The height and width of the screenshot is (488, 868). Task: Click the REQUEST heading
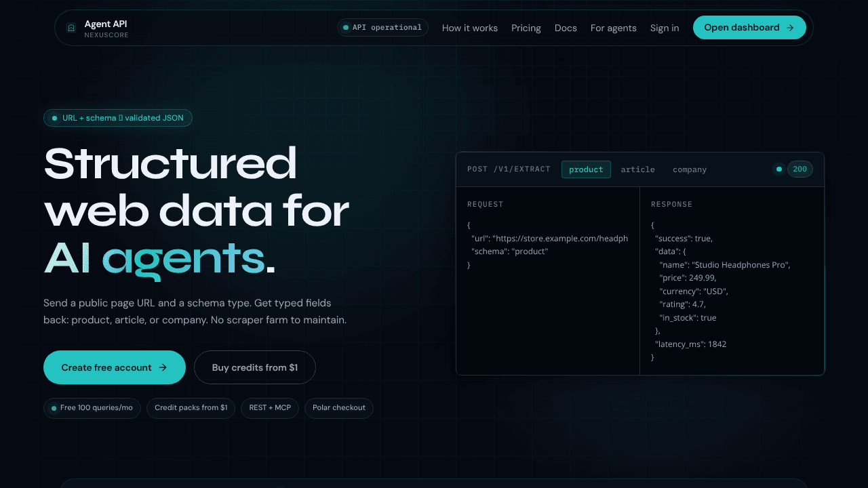coord(486,204)
